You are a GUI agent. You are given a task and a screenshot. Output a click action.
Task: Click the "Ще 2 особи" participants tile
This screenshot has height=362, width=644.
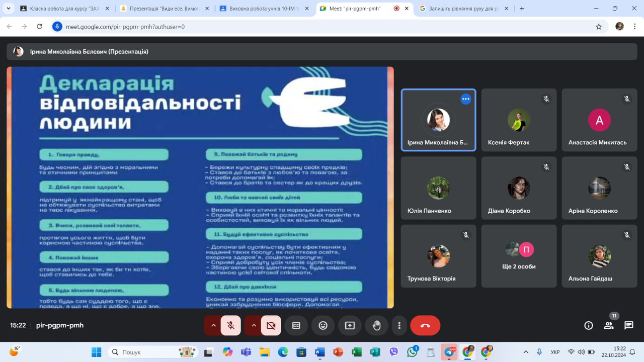(519, 256)
